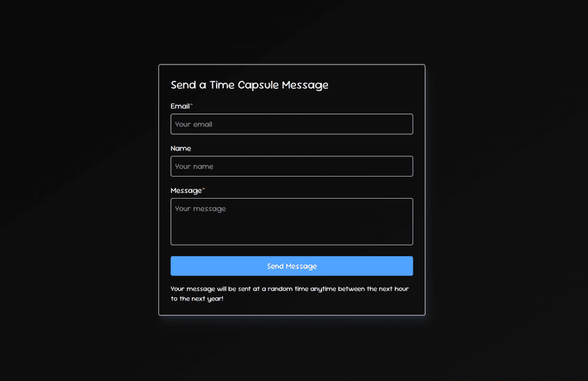Click the word "Send" in the form heading
The image size is (588, 381).
pyautogui.click(x=183, y=85)
